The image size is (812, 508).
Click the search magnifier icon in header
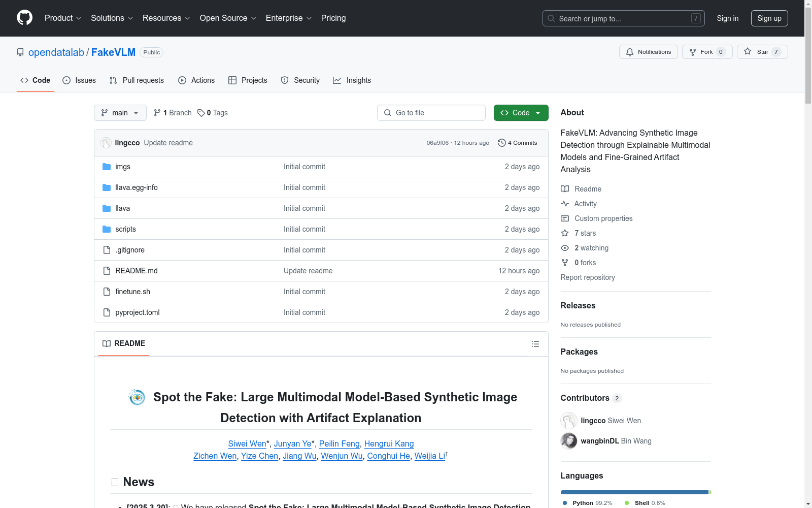click(x=551, y=18)
